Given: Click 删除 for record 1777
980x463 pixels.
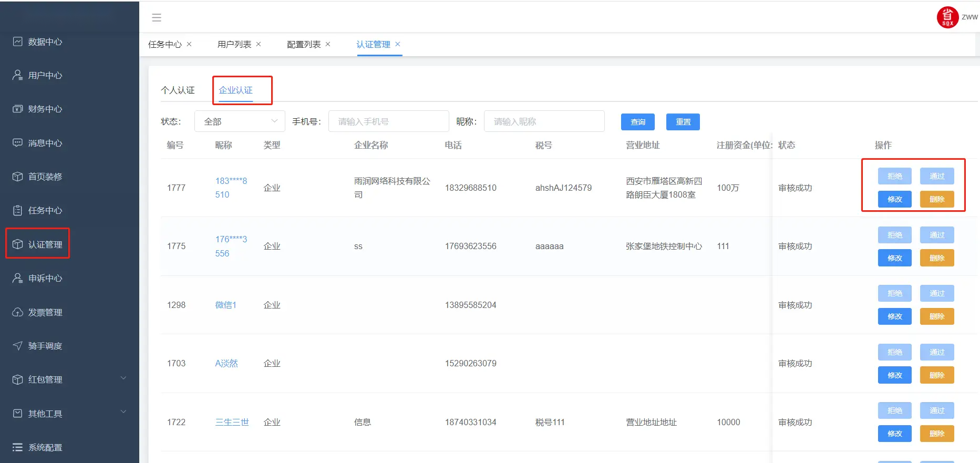Looking at the screenshot, I should tap(936, 199).
